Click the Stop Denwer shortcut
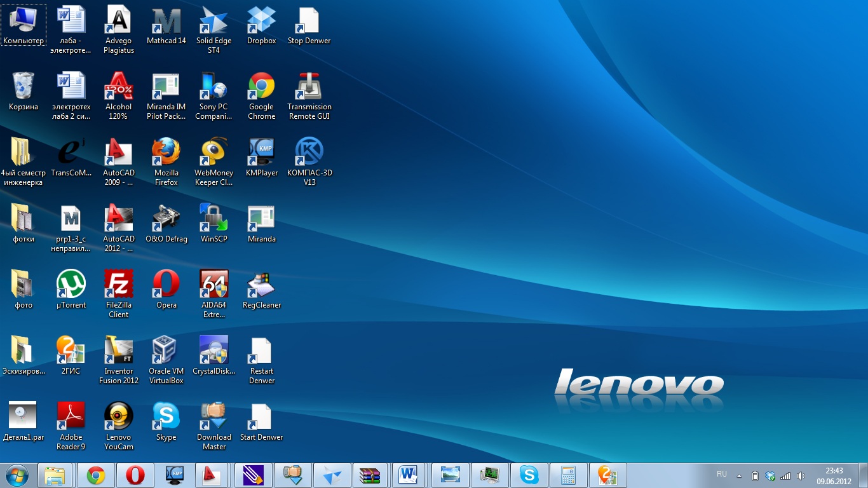Screen dimensions: 868x488 (x=309, y=25)
